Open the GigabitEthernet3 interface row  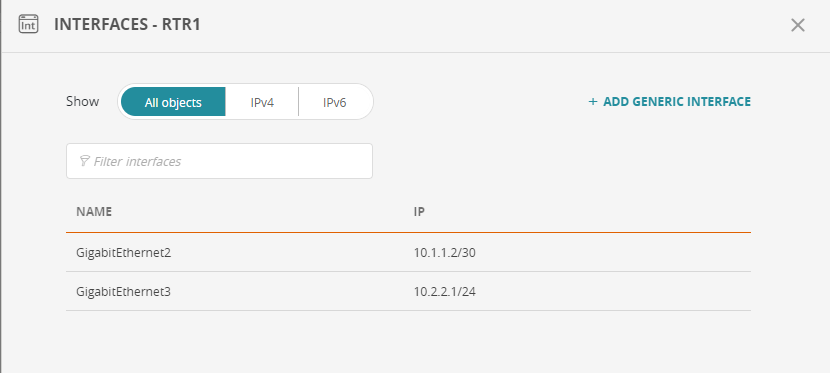coord(408,291)
